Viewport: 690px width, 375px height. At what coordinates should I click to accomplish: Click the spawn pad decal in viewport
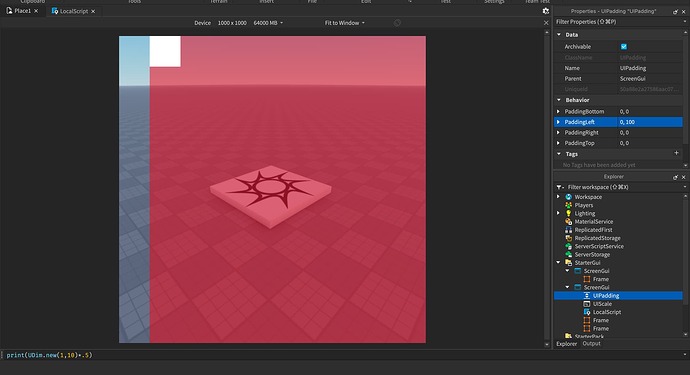point(271,189)
